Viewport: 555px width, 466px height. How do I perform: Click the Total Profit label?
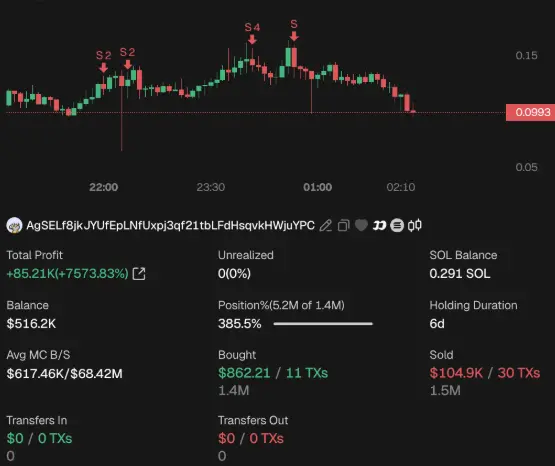(35, 255)
